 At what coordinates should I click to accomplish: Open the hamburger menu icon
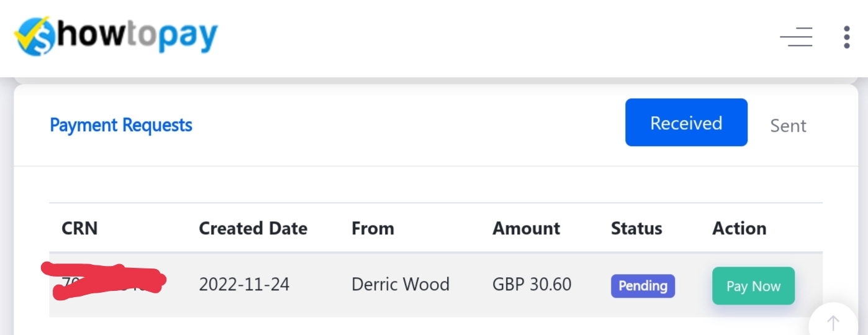click(797, 37)
